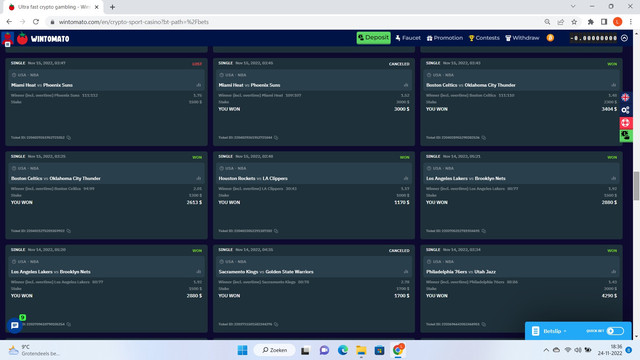Go to the Contests page

(x=484, y=38)
